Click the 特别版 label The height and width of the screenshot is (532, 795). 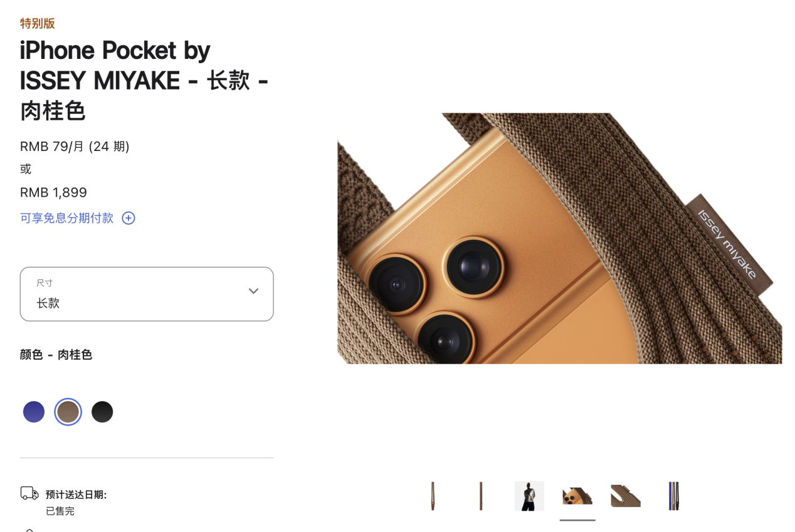pyautogui.click(x=38, y=24)
